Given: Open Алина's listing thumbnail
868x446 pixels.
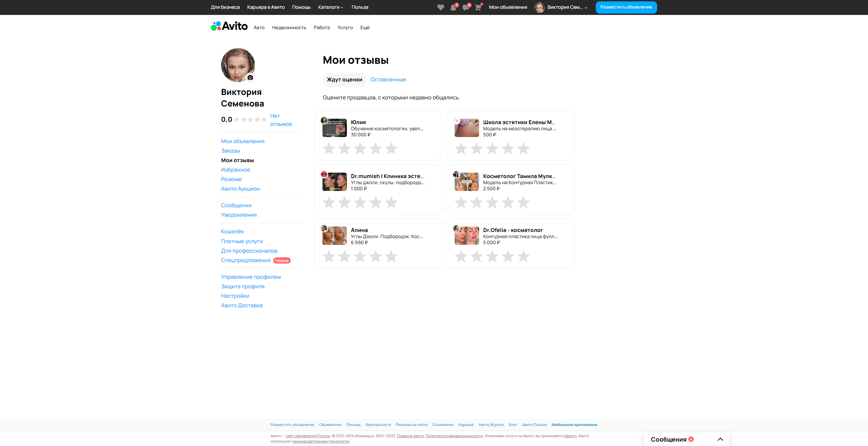Looking at the screenshot, I should click(x=335, y=236).
